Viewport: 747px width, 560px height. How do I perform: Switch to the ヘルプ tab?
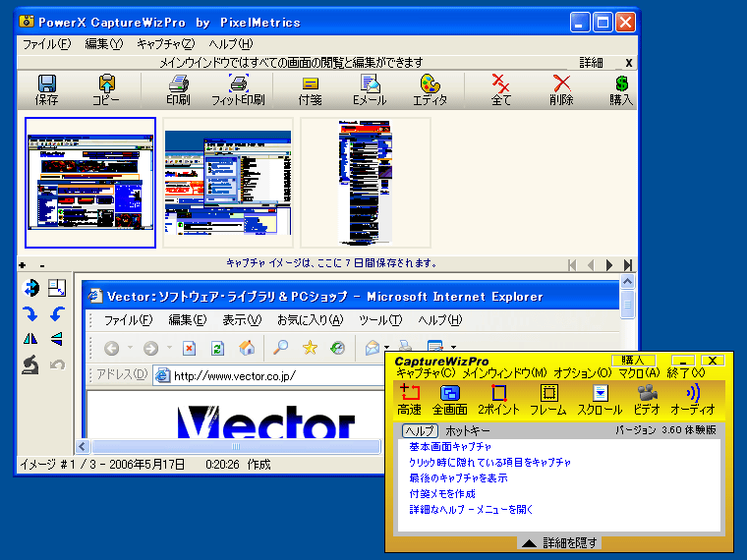click(x=420, y=430)
